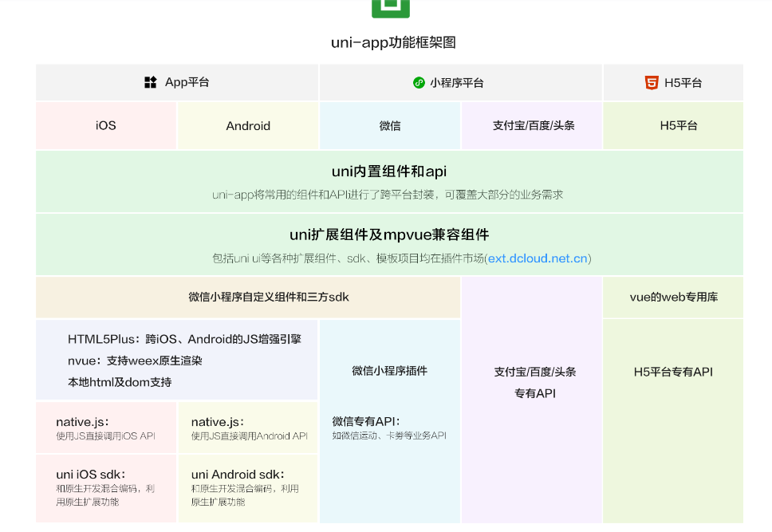Click the 使用JS直接调用Android API text
772x532 pixels.
[x=250, y=436]
